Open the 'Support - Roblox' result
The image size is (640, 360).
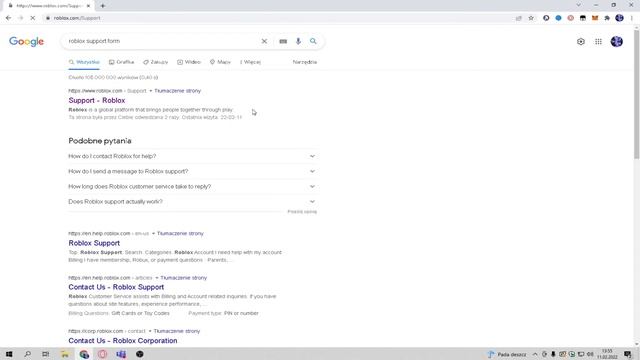point(97,100)
